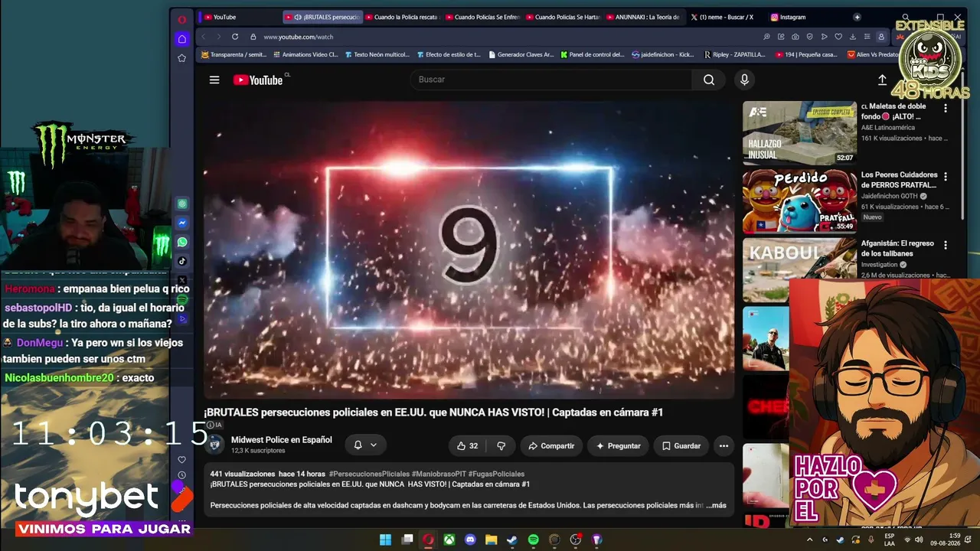
Task: Open the Opera menu logo in sidebar
Action: [181, 19]
